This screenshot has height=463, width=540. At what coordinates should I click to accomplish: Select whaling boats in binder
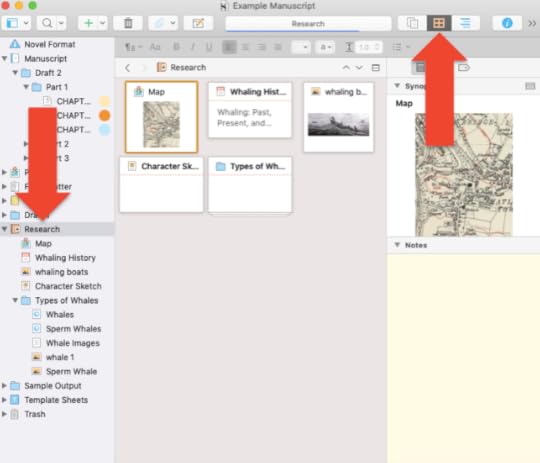click(x=62, y=272)
